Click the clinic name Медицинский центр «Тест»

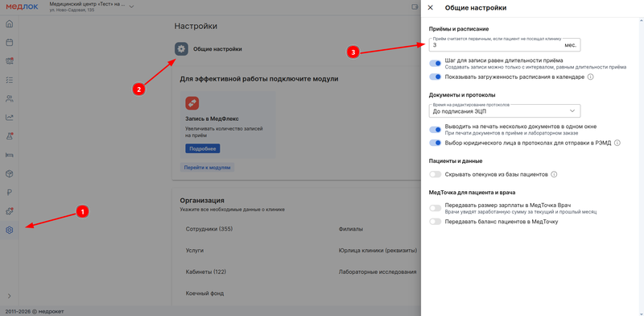coord(87,4)
